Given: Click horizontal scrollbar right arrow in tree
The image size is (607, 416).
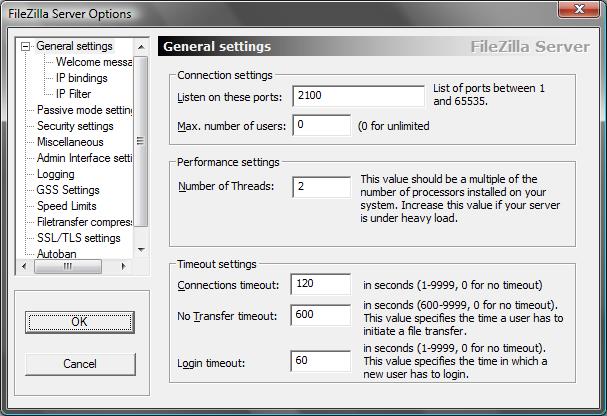Looking at the screenshot, I should (x=123, y=266).
